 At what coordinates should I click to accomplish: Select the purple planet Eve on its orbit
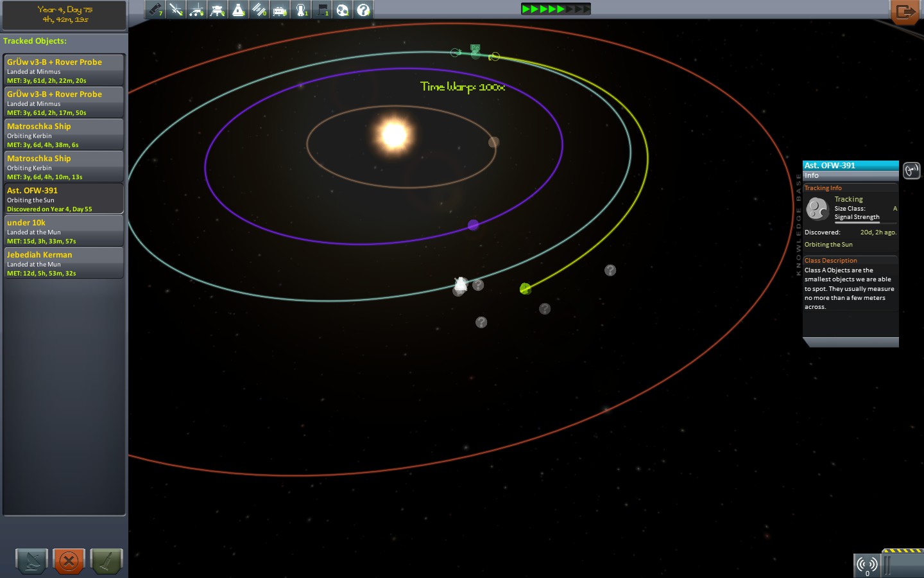tap(473, 225)
